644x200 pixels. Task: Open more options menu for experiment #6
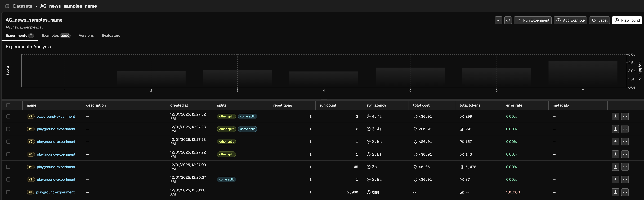625,129
